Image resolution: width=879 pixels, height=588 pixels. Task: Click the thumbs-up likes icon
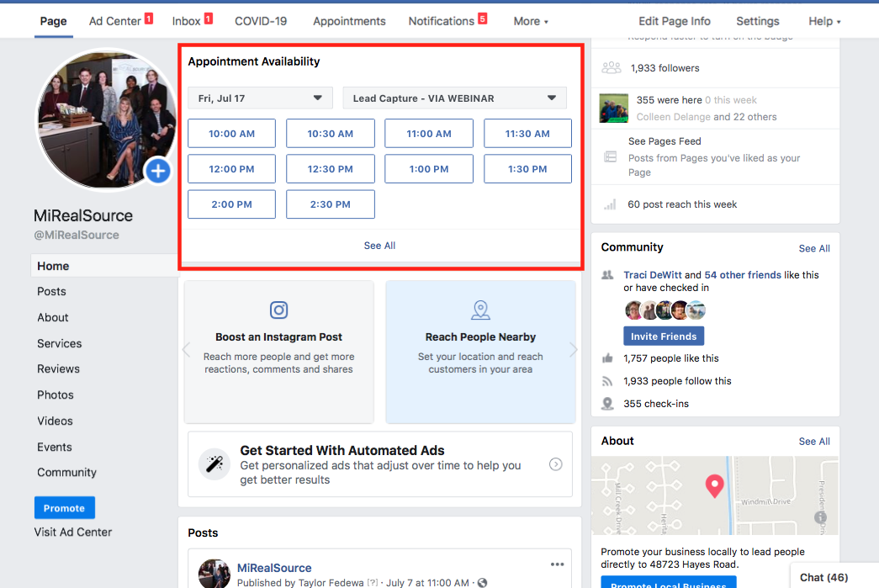click(607, 358)
